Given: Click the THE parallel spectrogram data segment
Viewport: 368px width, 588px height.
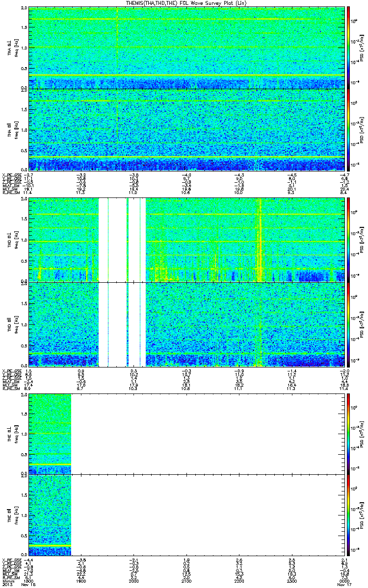Looking at the screenshot, I should (50, 515).
